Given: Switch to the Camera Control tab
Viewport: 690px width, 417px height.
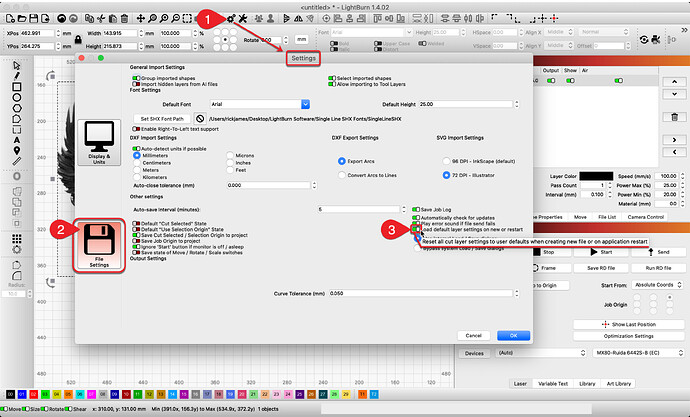Looking at the screenshot, I should (646, 217).
